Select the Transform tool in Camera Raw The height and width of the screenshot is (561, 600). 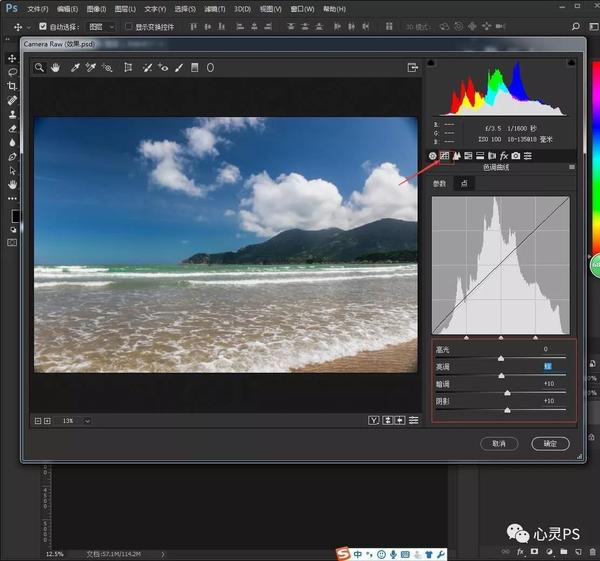coord(128,68)
